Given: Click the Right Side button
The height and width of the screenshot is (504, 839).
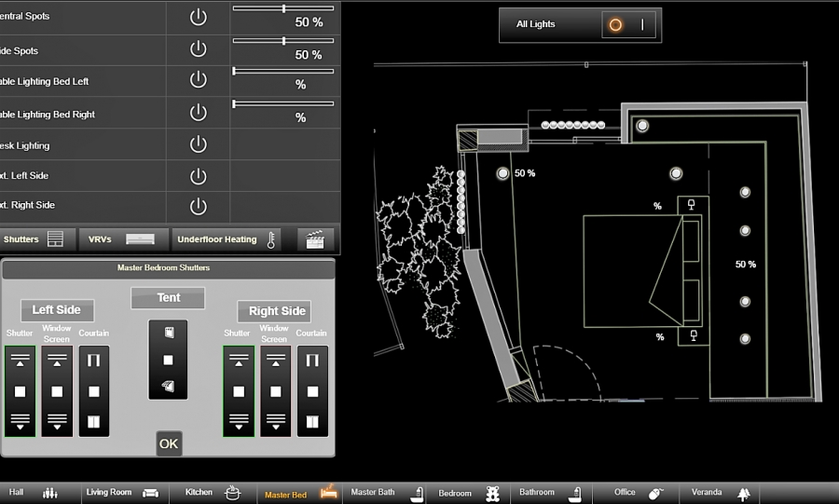Looking at the screenshot, I should click(274, 311).
